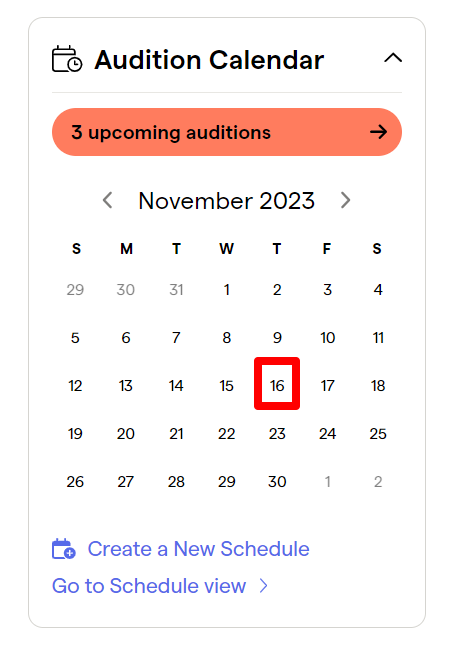Choose November 22 in the calendar

pyautogui.click(x=227, y=434)
